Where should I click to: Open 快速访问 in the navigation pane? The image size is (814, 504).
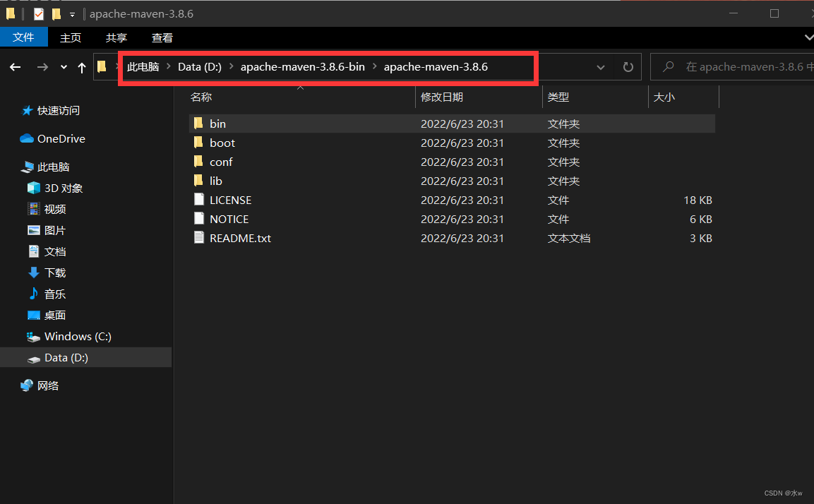click(x=58, y=111)
